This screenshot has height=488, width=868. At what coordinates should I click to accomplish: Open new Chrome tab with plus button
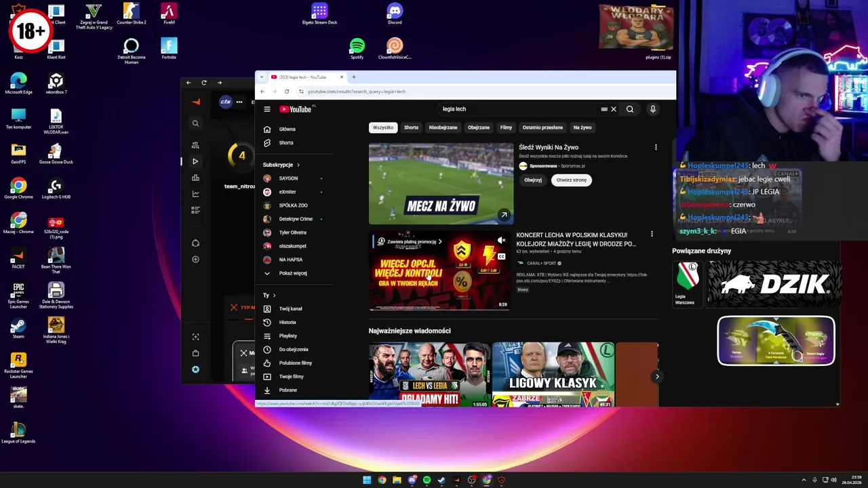coord(353,77)
